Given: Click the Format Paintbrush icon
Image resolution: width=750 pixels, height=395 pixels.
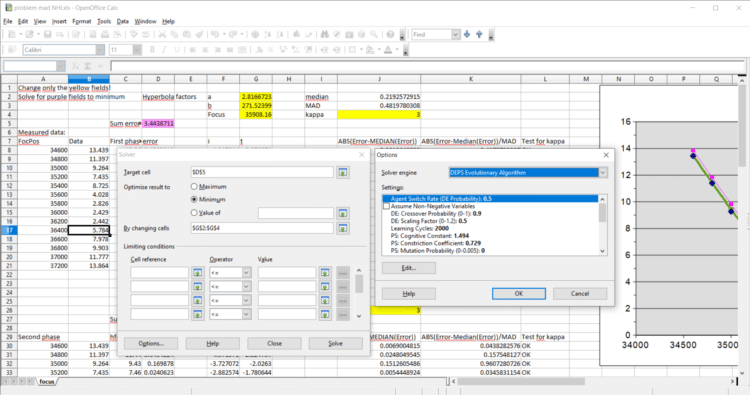Looking at the screenshot, I should click(199, 34).
